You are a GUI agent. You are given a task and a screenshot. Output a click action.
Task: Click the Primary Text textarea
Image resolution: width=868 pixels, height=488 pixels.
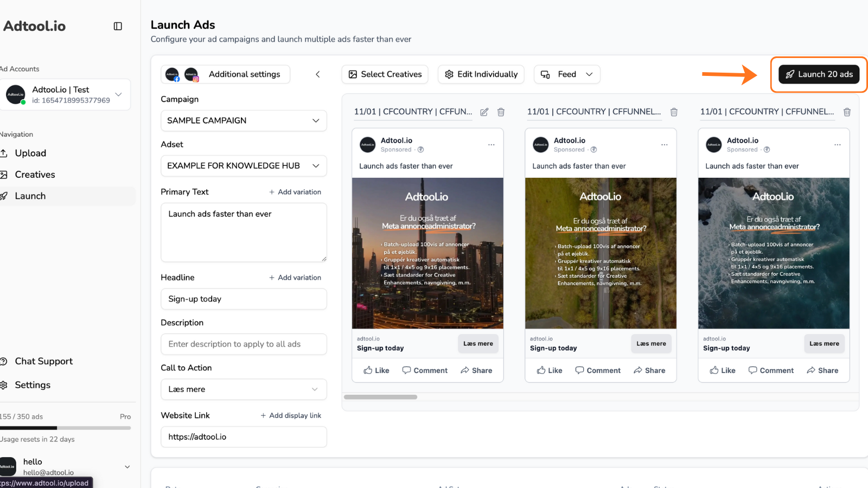coord(244,233)
